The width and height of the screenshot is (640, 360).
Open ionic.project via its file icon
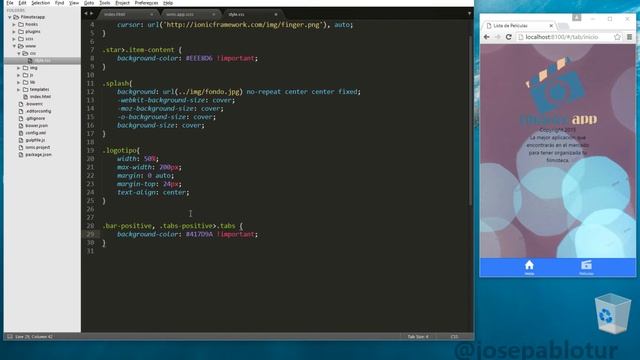tap(21, 147)
